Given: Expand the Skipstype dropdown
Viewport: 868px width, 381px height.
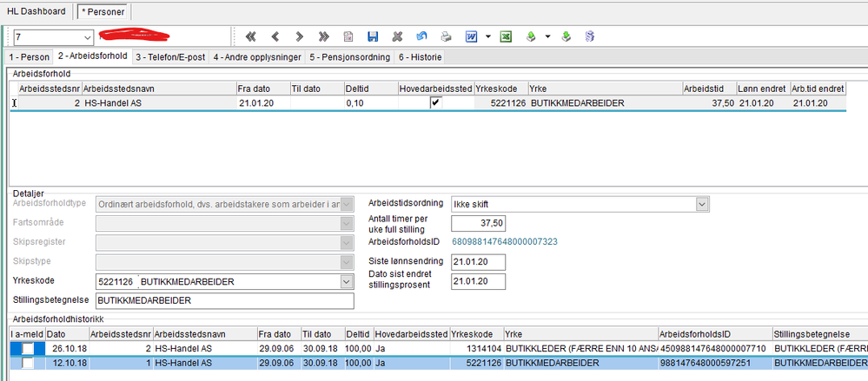Looking at the screenshot, I should tap(347, 262).
